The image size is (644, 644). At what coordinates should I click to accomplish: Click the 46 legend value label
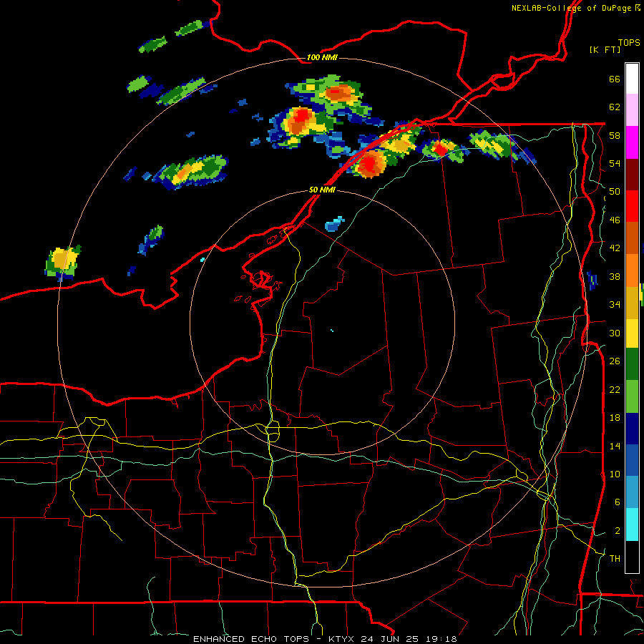615,220
